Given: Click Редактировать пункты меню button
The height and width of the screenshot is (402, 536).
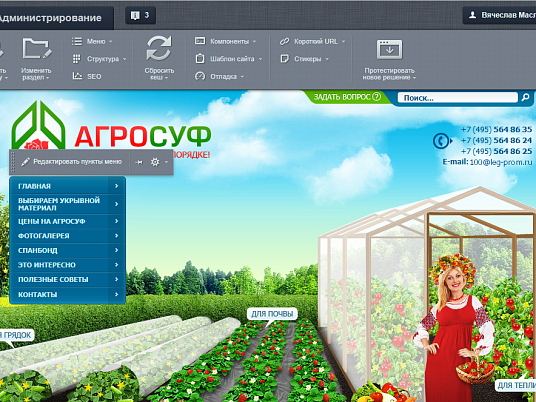Looking at the screenshot, I should 71,162.
